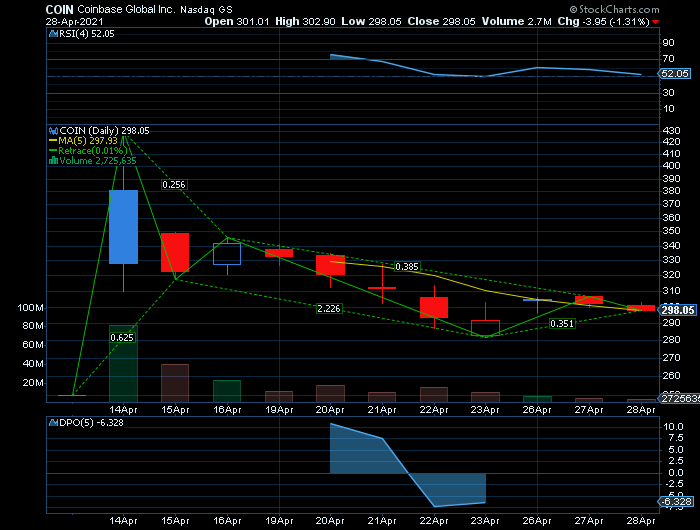Image resolution: width=700 pixels, height=530 pixels.
Task: Click the 100M volume axis label
Action: pos(30,308)
